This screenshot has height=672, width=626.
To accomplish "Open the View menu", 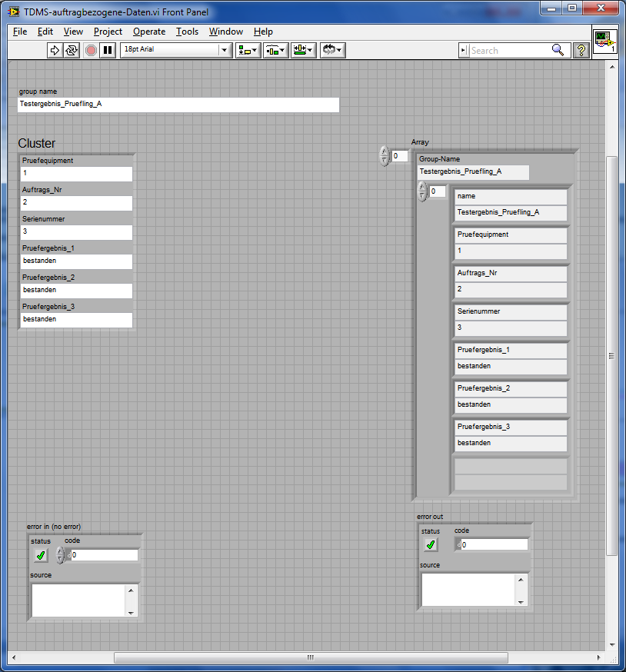I will click(73, 32).
